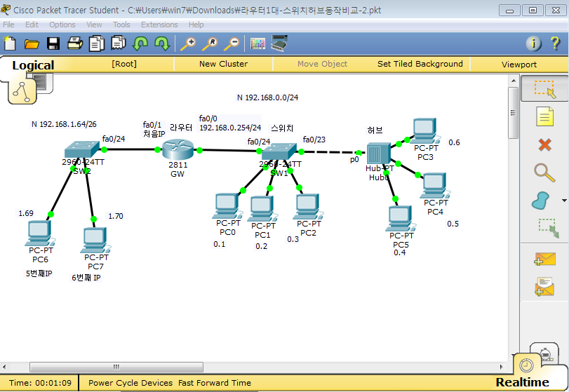Select the SW2 switch device

tap(82, 149)
